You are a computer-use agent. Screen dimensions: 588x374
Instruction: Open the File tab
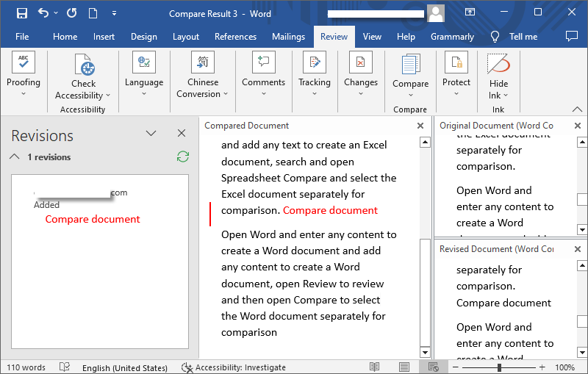(22, 37)
